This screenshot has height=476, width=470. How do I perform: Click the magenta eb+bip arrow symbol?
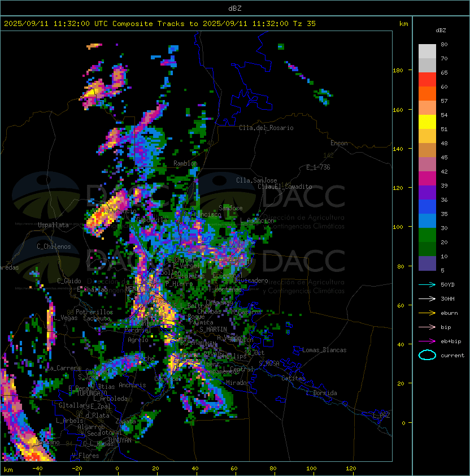[427, 341]
